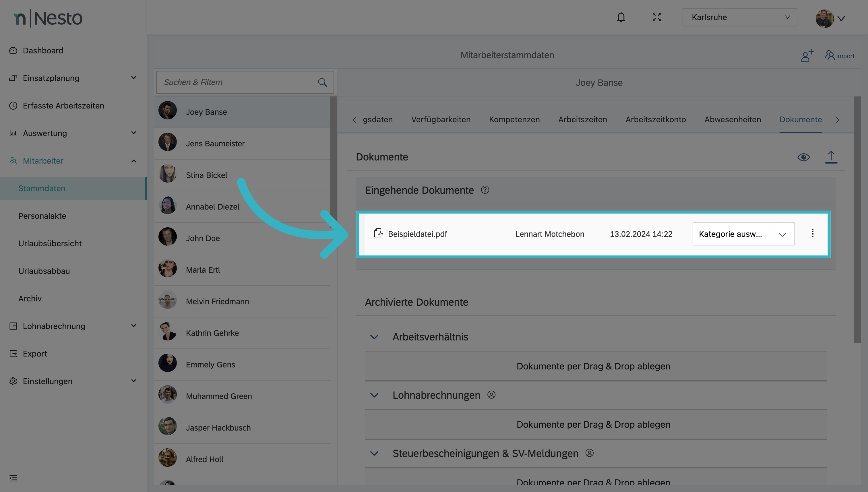Screen dimensions: 868x492
Task: Switch to the Abwesenheiten tab
Action: tap(733, 120)
